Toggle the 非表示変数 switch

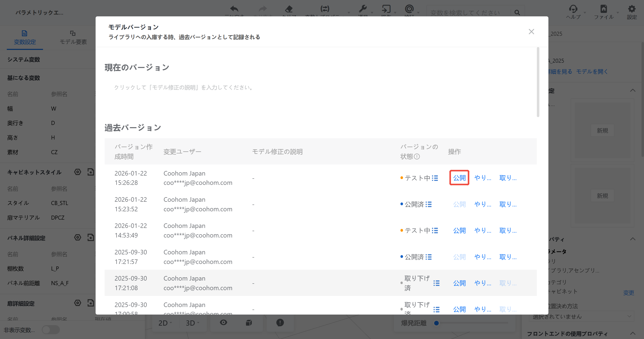(x=51, y=330)
